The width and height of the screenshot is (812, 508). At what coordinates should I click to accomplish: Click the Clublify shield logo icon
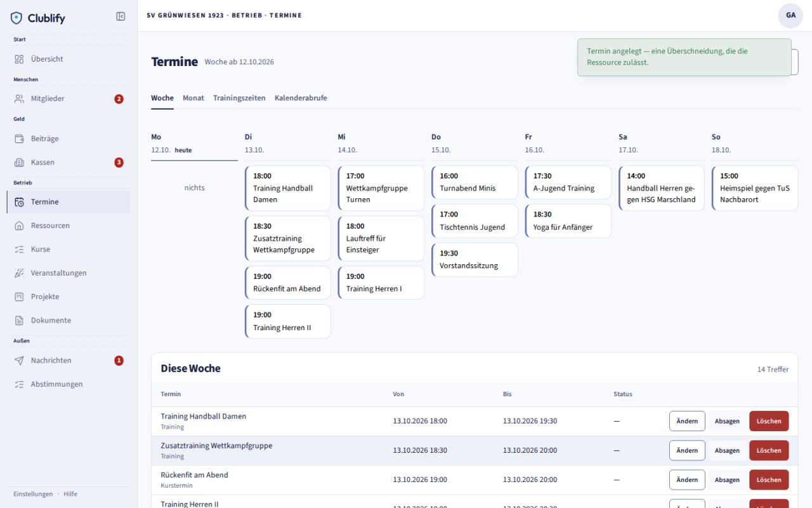point(16,18)
